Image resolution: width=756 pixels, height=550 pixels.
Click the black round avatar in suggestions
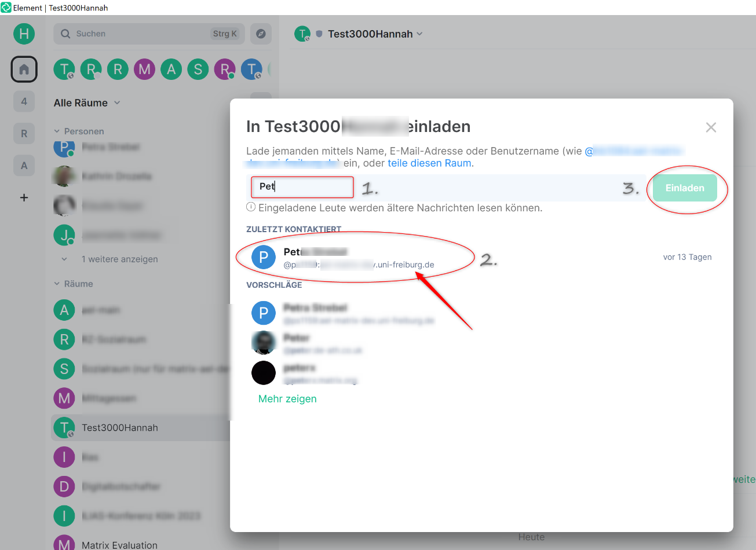click(264, 373)
